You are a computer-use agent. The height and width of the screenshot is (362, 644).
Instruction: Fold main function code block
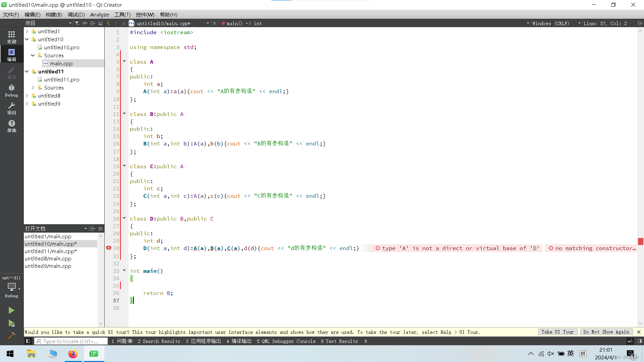tap(124, 270)
